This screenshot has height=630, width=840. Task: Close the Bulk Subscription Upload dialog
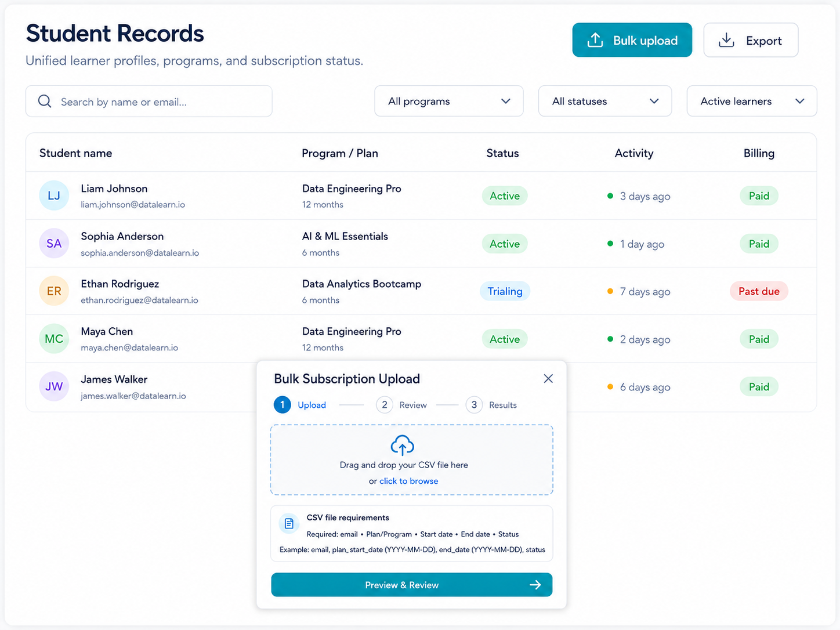tap(548, 378)
